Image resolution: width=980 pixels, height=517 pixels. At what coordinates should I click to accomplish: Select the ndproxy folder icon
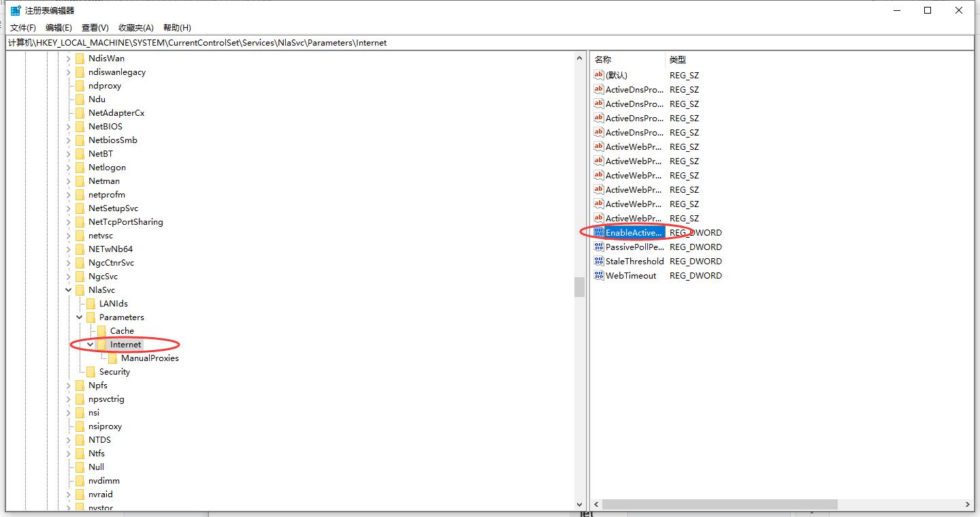80,86
